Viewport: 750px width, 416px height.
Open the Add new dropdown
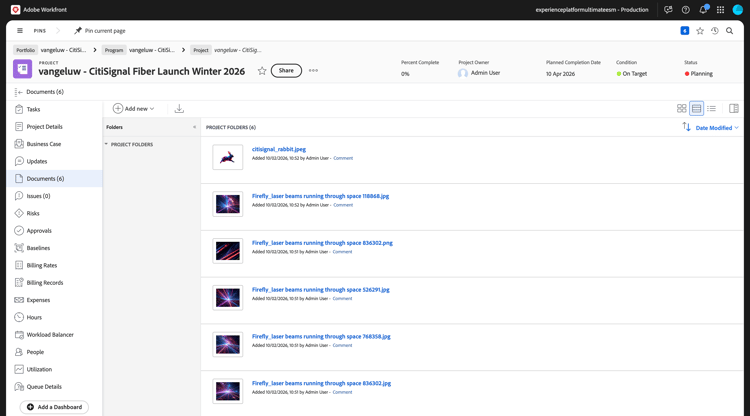point(133,109)
